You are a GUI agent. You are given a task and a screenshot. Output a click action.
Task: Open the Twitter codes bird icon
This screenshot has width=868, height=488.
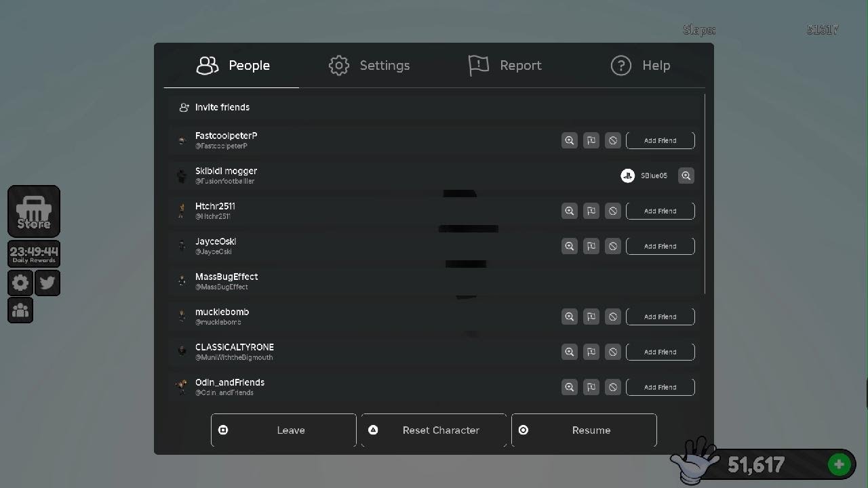(x=47, y=283)
